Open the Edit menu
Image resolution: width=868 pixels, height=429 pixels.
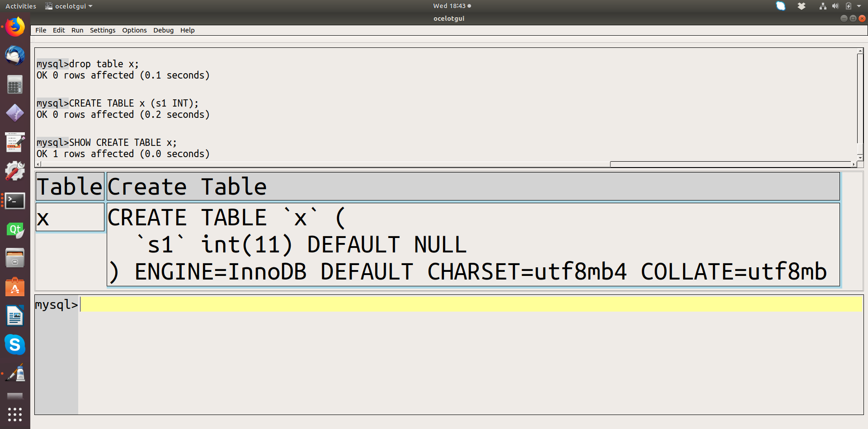click(59, 30)
